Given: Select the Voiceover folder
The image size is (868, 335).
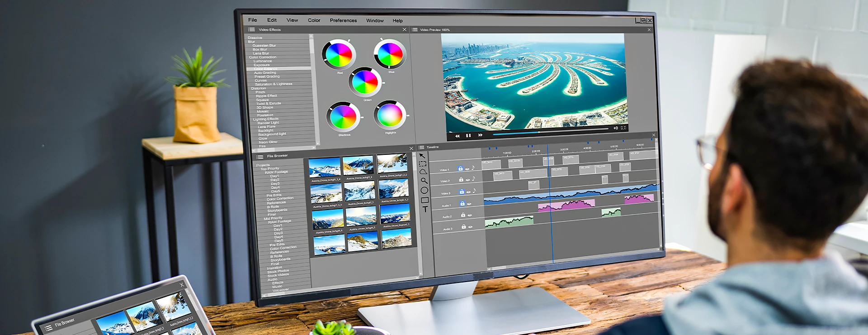Looking at the screenshot, I should 280,290.
